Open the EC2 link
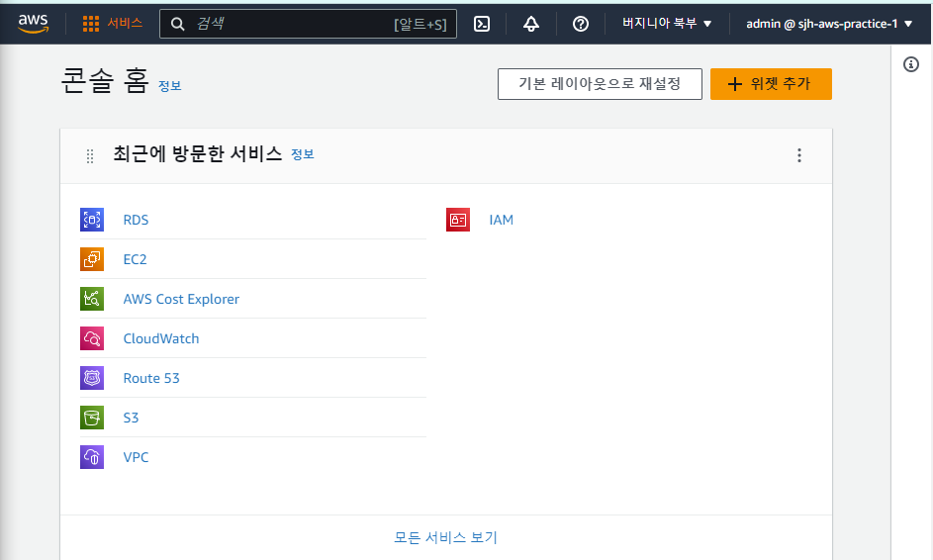The width and height of the screenshot is (933, 560). point(135,259)
